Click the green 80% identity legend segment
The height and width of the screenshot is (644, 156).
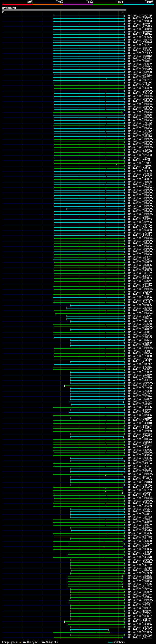[108, 4]
